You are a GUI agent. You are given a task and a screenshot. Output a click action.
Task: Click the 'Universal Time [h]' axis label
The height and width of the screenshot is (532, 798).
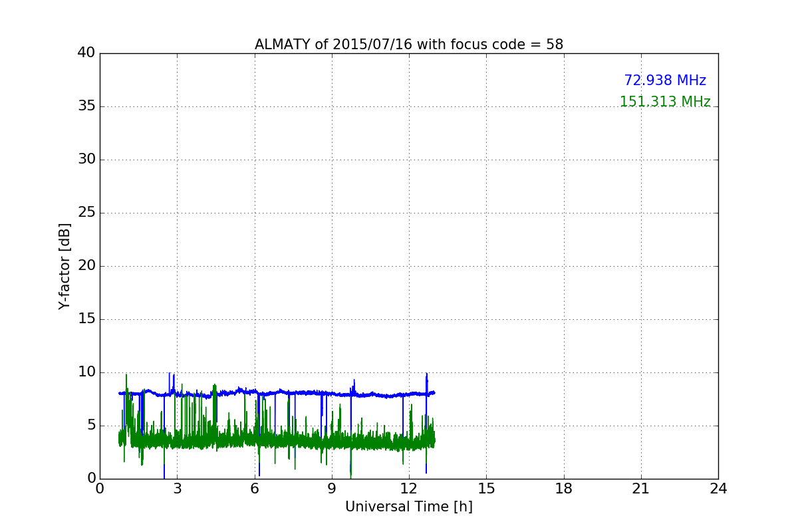[409, 507]
